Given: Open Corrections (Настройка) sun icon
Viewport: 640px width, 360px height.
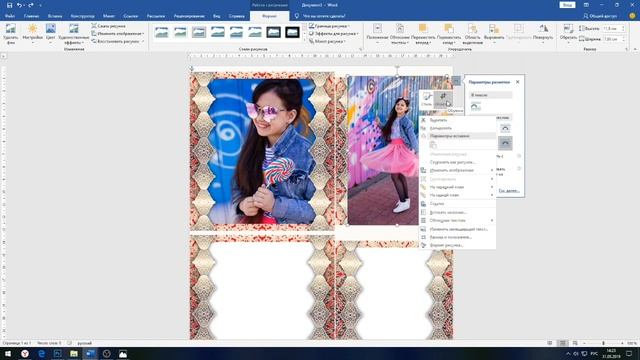Looking at the screenshot, I should [32, 34].
